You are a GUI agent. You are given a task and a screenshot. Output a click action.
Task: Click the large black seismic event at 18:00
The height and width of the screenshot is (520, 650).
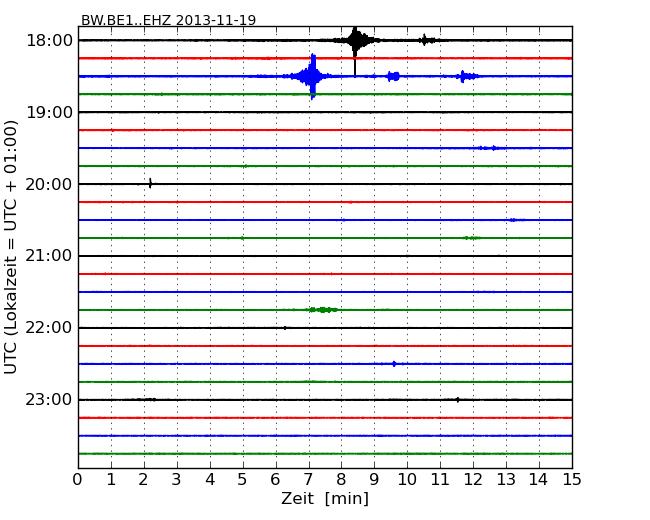(x=355, y=41)
